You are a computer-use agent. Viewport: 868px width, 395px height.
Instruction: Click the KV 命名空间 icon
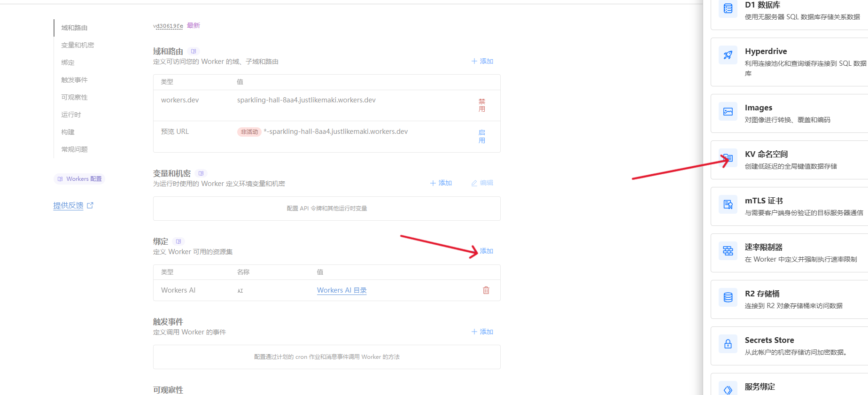728,158
